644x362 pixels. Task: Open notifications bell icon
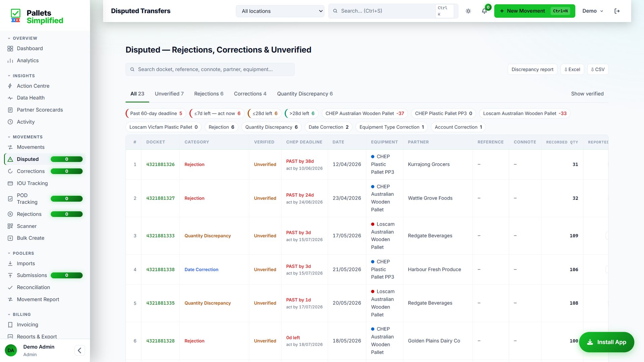click(484, 11)
